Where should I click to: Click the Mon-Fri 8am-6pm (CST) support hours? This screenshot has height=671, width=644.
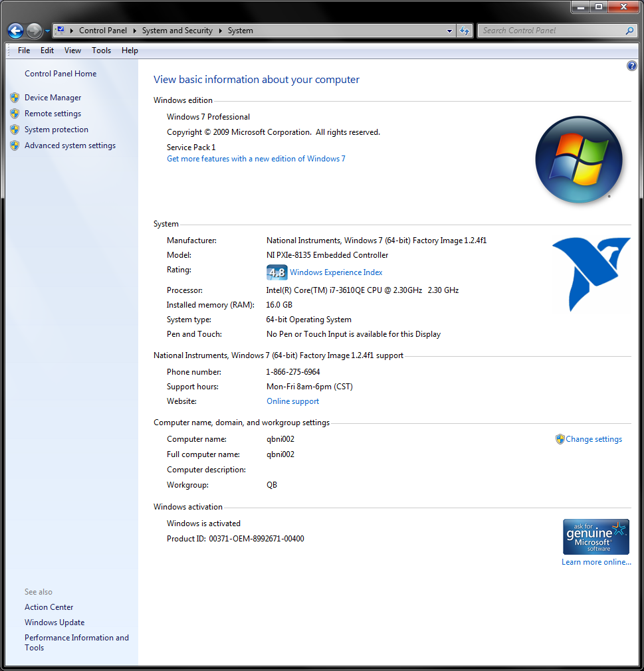click(310, 387)
